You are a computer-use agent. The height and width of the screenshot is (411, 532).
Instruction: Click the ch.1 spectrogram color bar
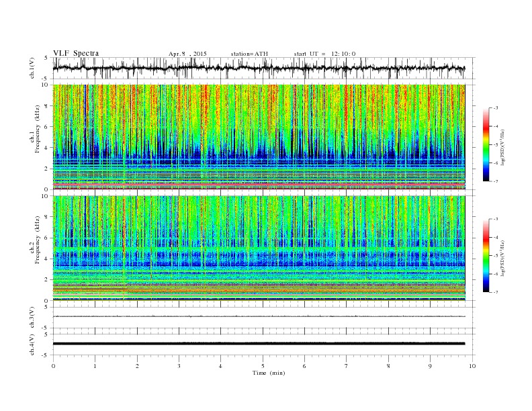coord(486,144)
